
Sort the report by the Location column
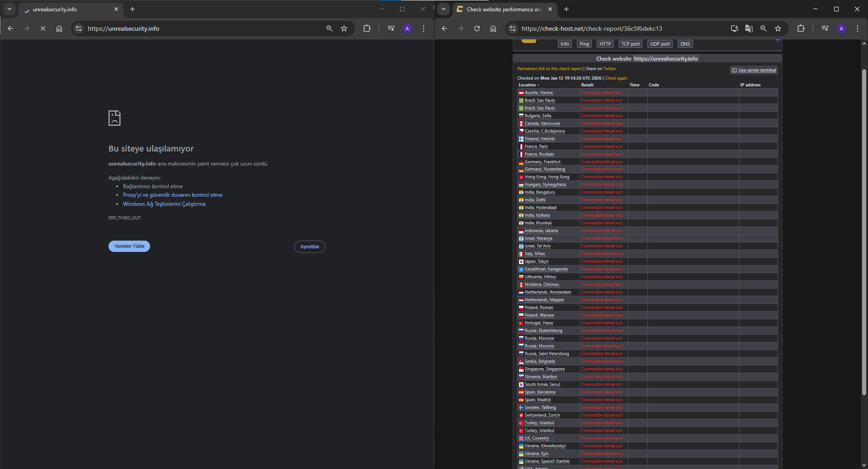tap(528, 85)
